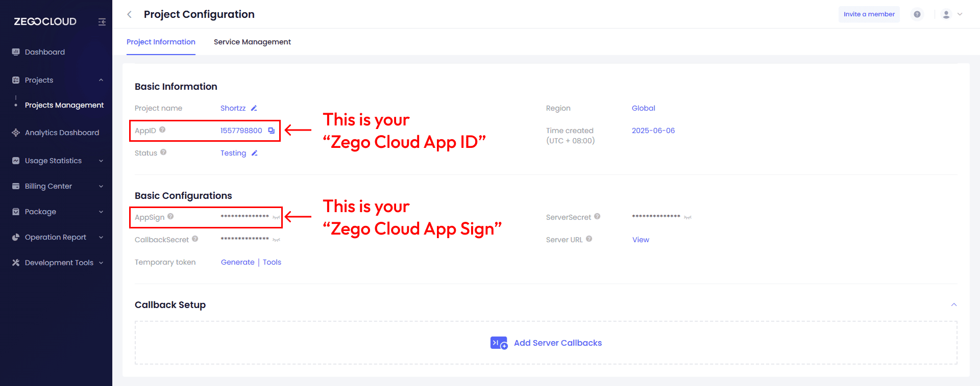Click the ServerSecret info icon
Screen dimensions: 980x386
click(x=597, y=217)
